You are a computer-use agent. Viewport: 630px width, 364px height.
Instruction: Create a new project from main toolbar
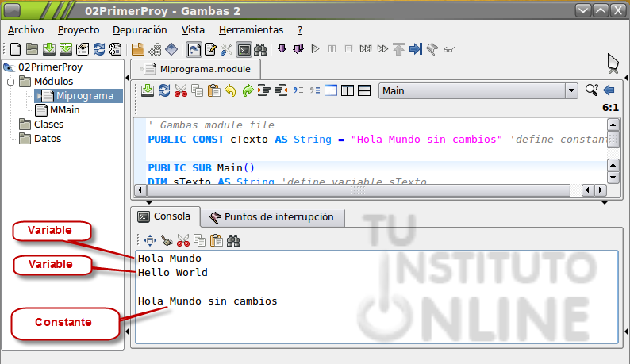coord(15,49)
